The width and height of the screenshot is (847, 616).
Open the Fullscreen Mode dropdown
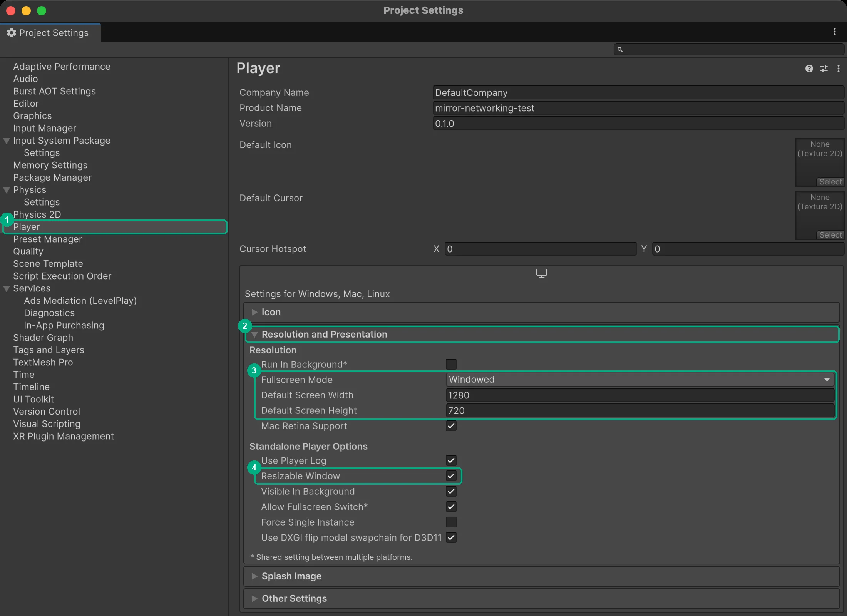(x=640, y=380)
